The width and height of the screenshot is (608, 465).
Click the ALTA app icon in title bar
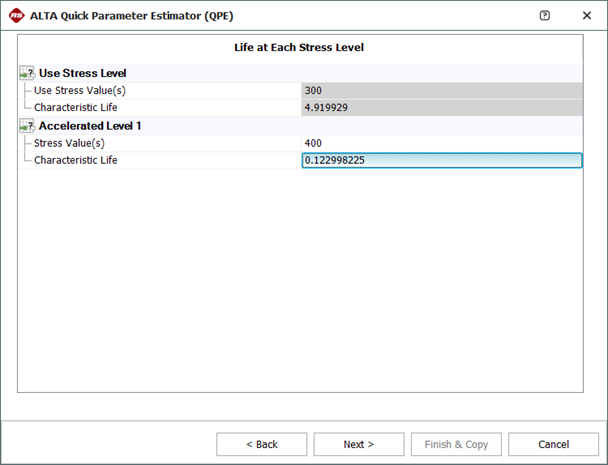pos(16,16)
